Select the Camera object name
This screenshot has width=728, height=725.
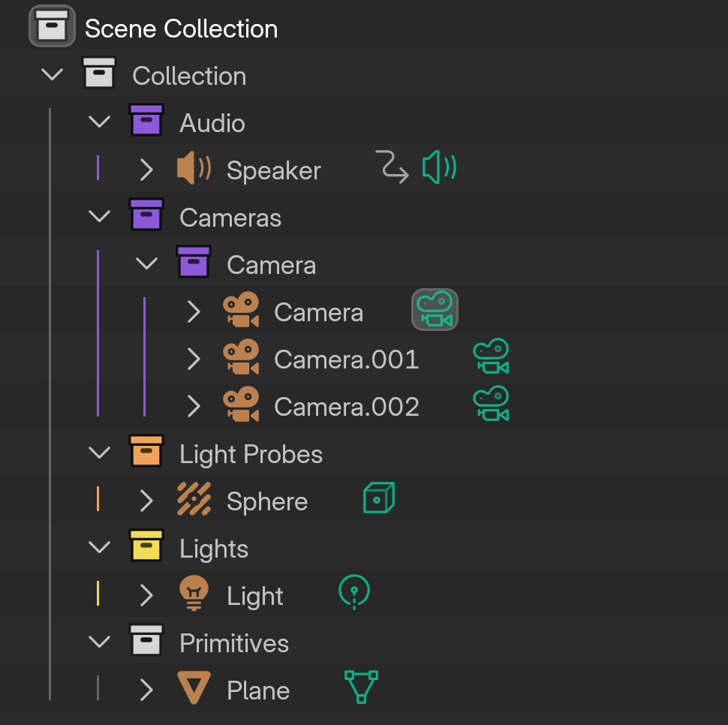pyautogui.click(x=318, y=312)
